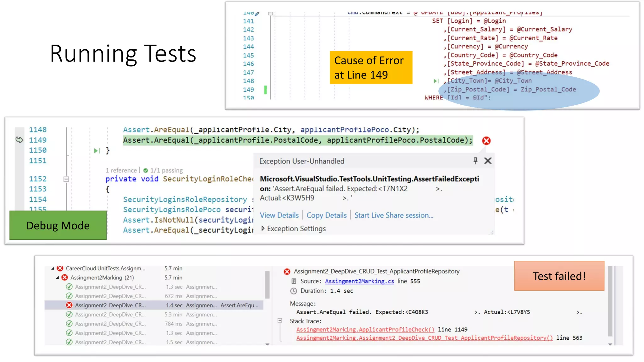
Task: Click the Copy Details link
Action: [326, 215]
